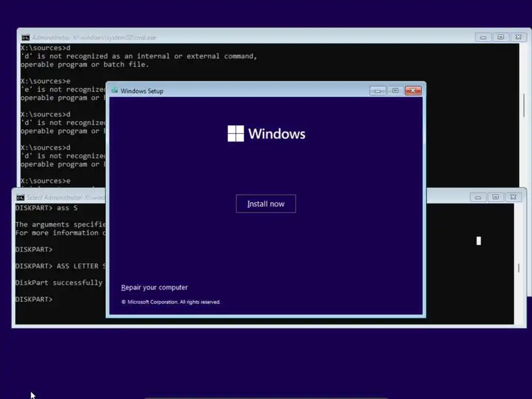
Task: Click the first 'X:\sources>e' line
Action: pyautogui.click(x=46, y=81)
